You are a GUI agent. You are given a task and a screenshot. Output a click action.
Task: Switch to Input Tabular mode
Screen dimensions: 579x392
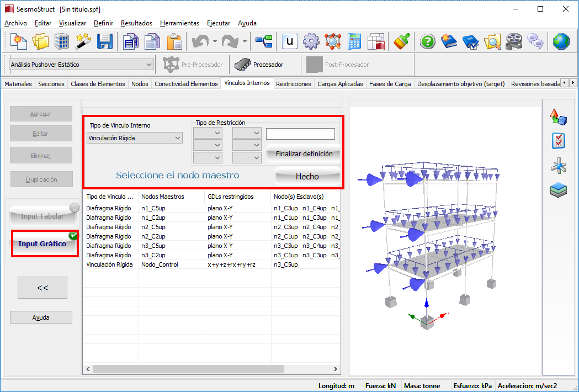pyautogui.click(x=42, y=216)
